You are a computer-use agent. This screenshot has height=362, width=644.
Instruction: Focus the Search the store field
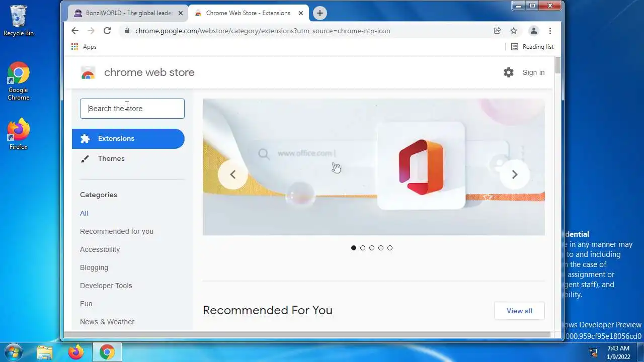[132, 109]
